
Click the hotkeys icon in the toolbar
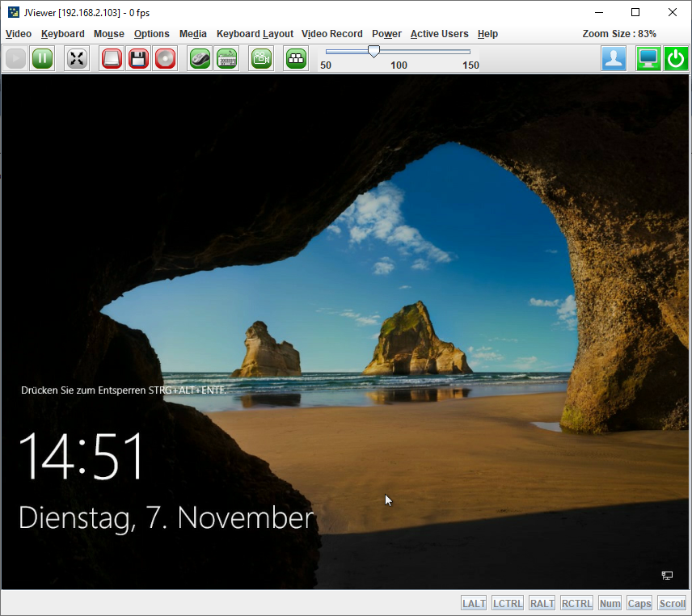point(297,58)
